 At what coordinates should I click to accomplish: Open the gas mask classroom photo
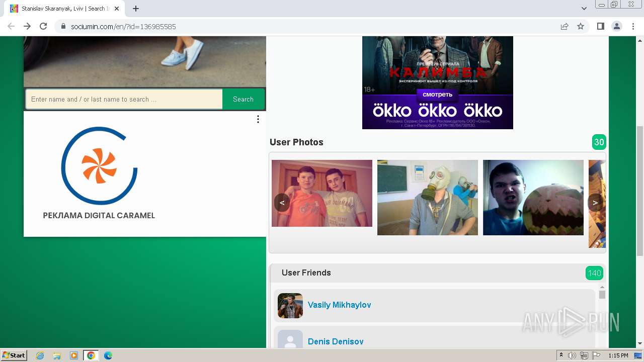[x=428, y=198]
